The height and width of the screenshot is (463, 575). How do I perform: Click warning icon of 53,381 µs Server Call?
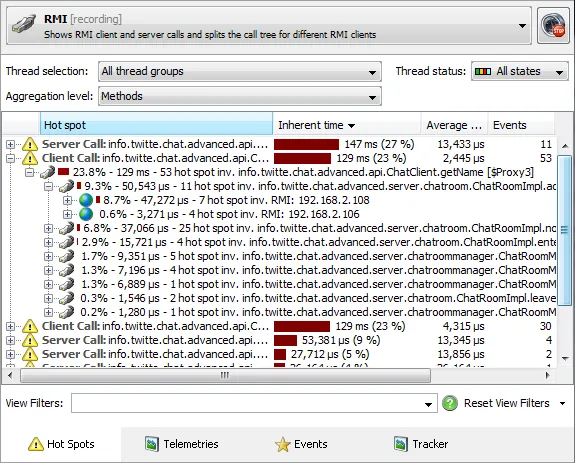coord(30,340)
